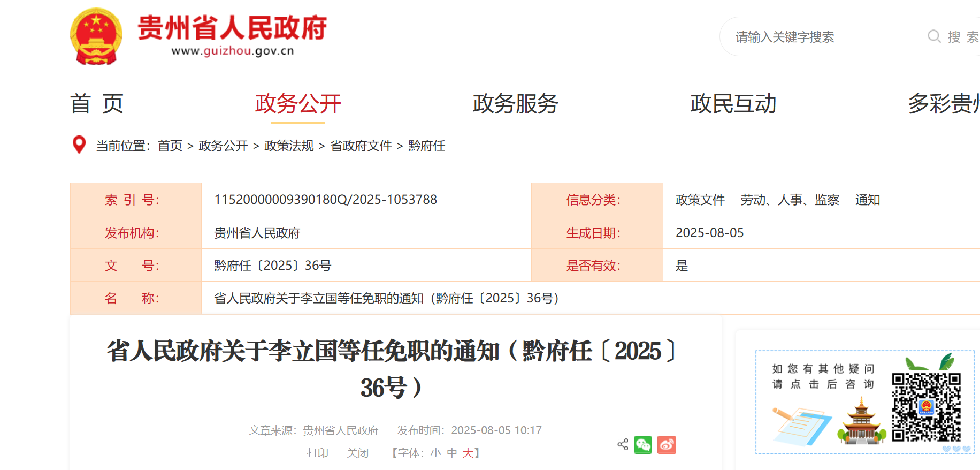Select the 政务公开 navigation tab
The image size is (980, 470).
tap(298, 104)
